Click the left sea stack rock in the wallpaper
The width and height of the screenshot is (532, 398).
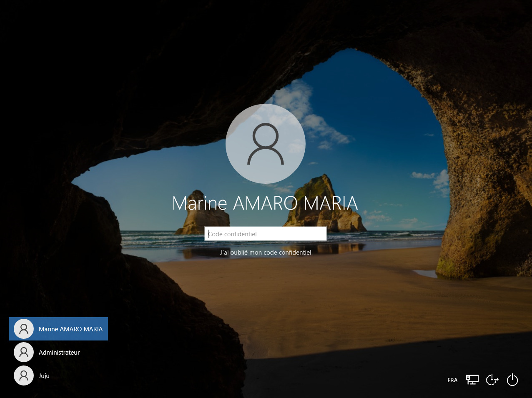[x=203, y=215]
